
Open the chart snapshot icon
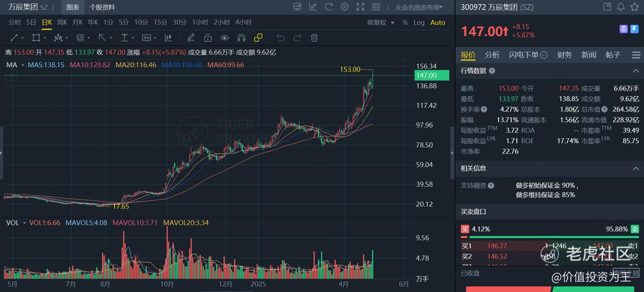(x=297, y=7)
